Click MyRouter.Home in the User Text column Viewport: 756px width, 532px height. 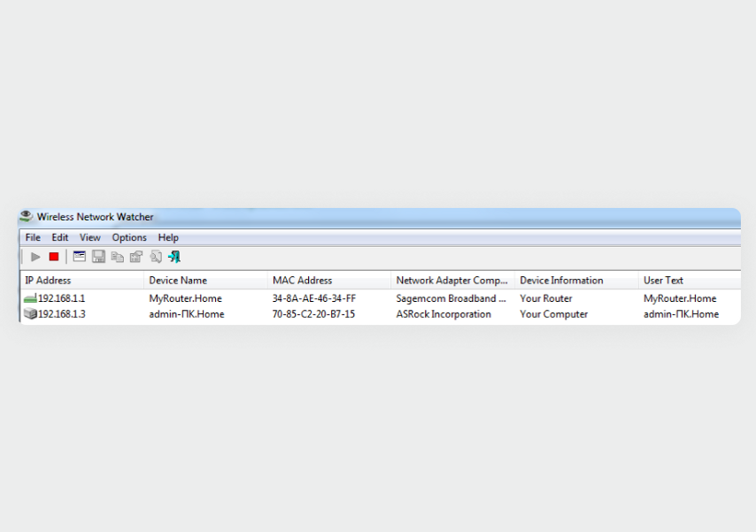pyautogui.click(x=680, y=298)
